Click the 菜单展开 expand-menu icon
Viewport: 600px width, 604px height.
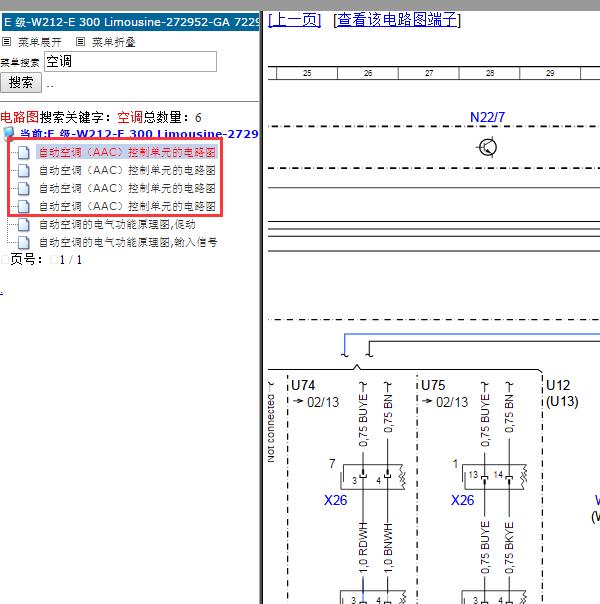[7, 42]
